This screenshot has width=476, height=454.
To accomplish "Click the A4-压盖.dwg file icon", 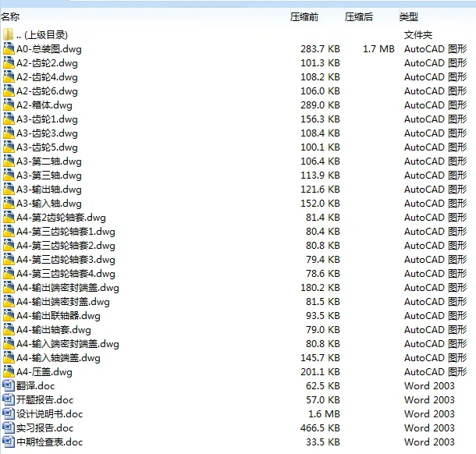I will click(x=9, y=372).
